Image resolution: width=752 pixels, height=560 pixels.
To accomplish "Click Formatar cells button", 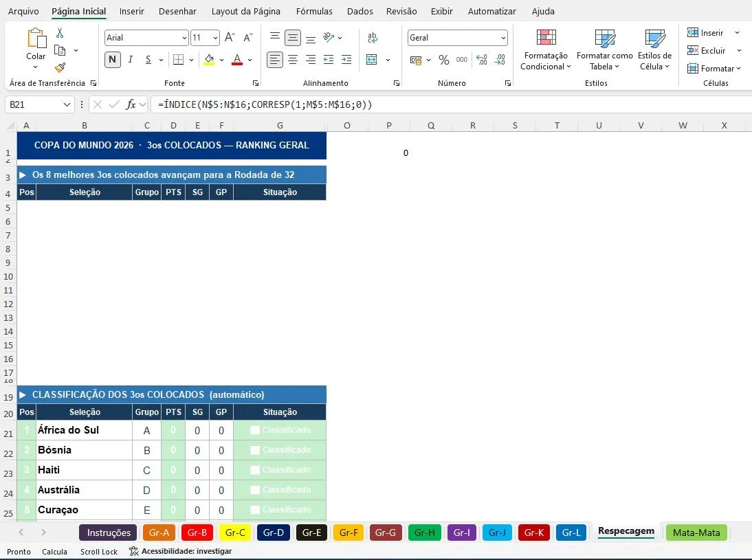I will click(714, 69).
